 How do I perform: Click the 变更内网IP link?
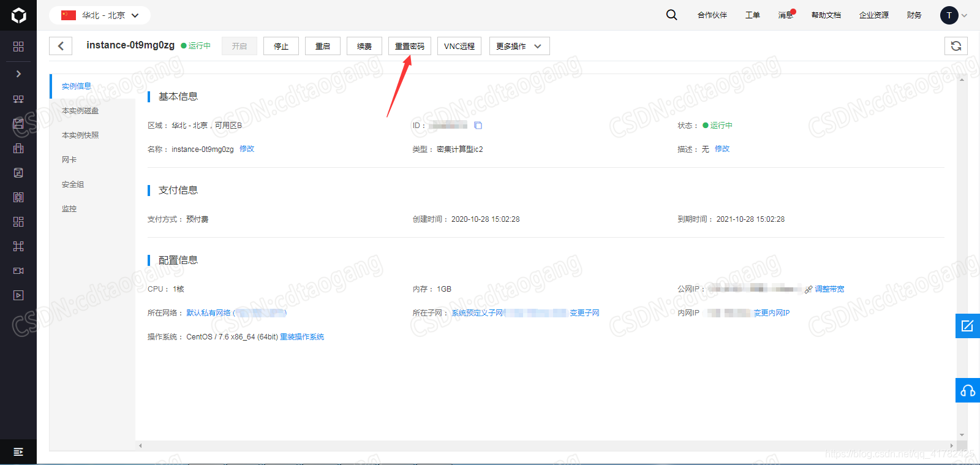click(x=772, y=313)
